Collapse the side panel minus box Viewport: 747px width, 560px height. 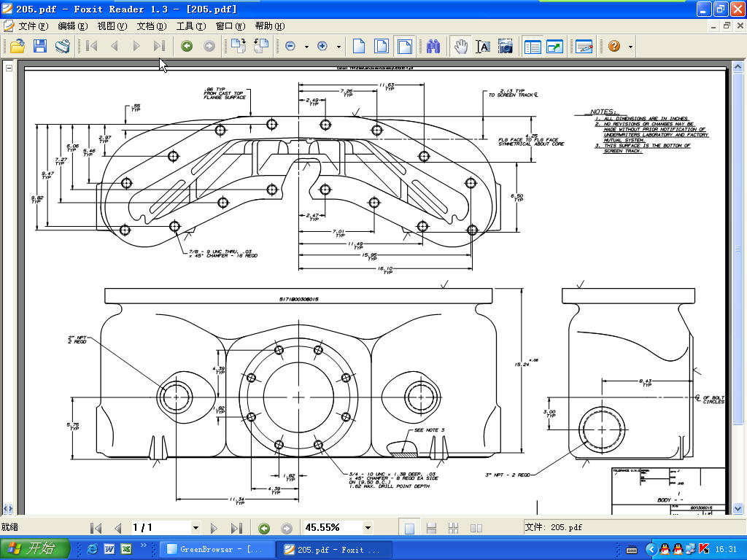tap(9, 68)
